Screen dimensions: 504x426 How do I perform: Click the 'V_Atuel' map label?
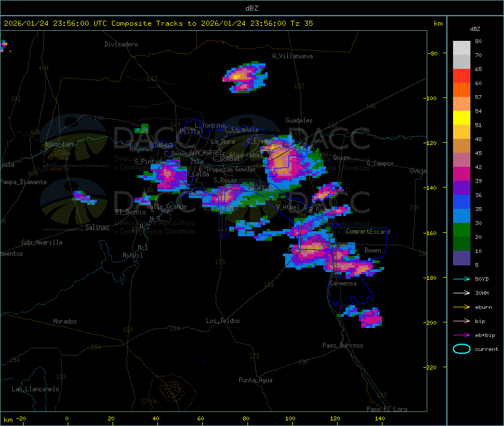(x=288, y=207)
